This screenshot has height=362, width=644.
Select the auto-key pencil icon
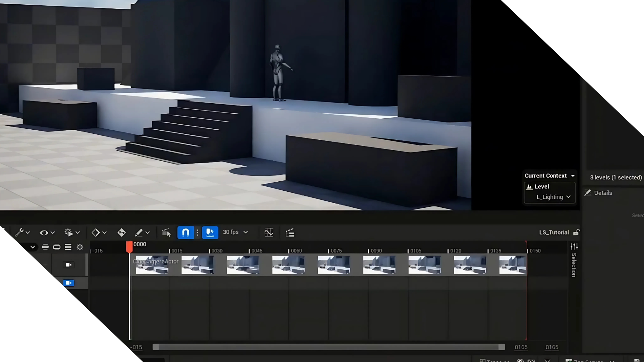pos(139,232)
